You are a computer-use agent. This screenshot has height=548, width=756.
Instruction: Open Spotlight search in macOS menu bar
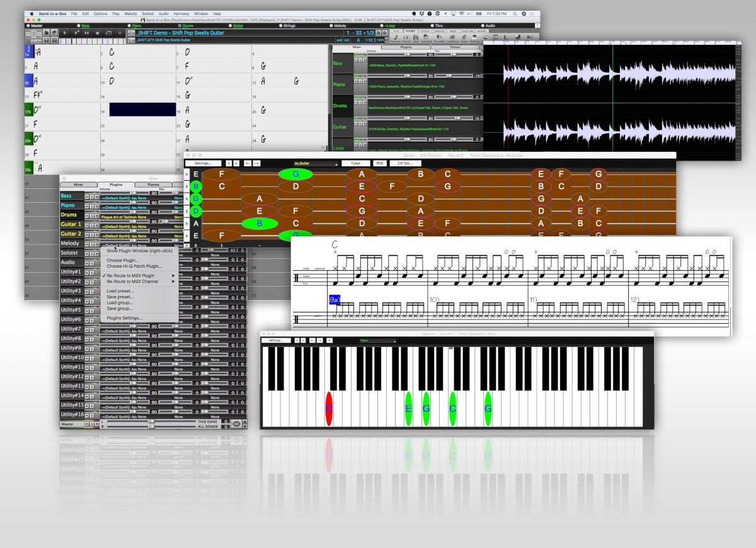tap(515, 13)
